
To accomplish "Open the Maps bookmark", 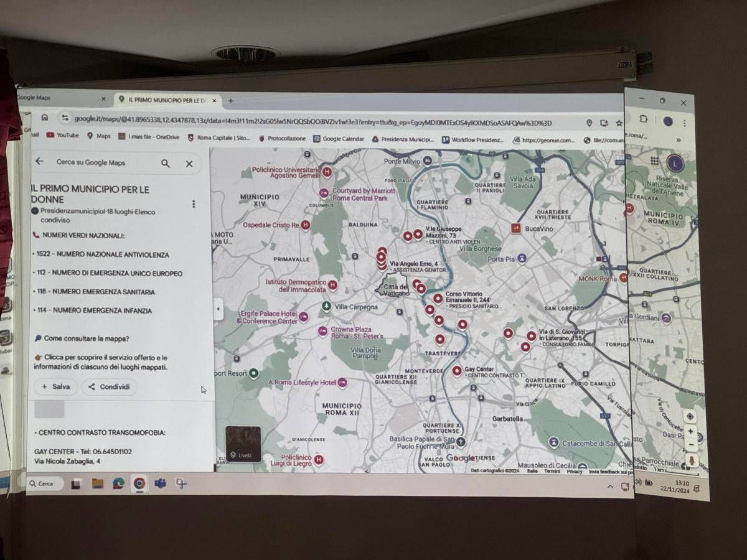I will 99,136.
